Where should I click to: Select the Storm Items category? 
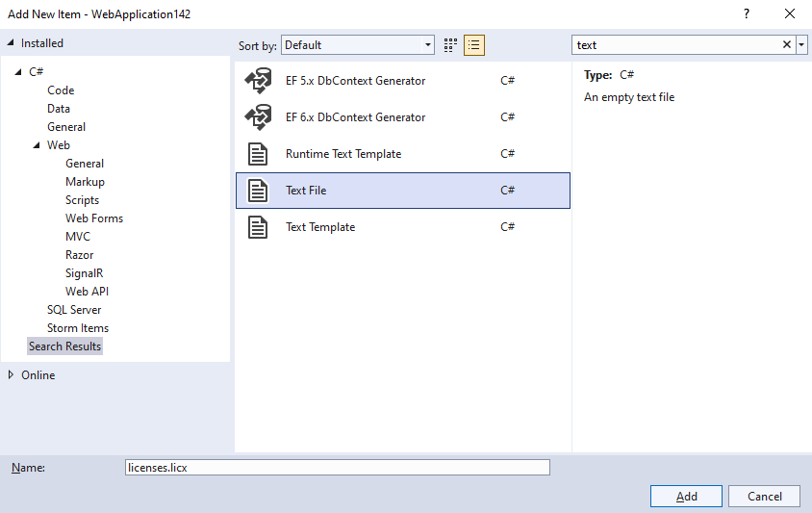(x=78, y=328)
